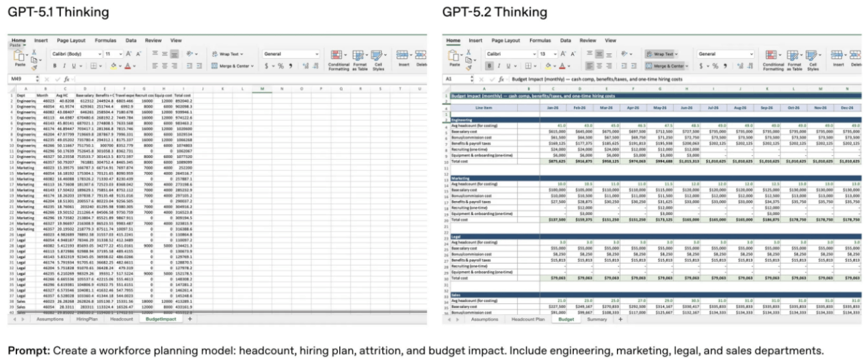The width and height of the screenshot is (868, 360).
Task: Increase decimal places in GPT-5.1 window
Action: [306, 66]
